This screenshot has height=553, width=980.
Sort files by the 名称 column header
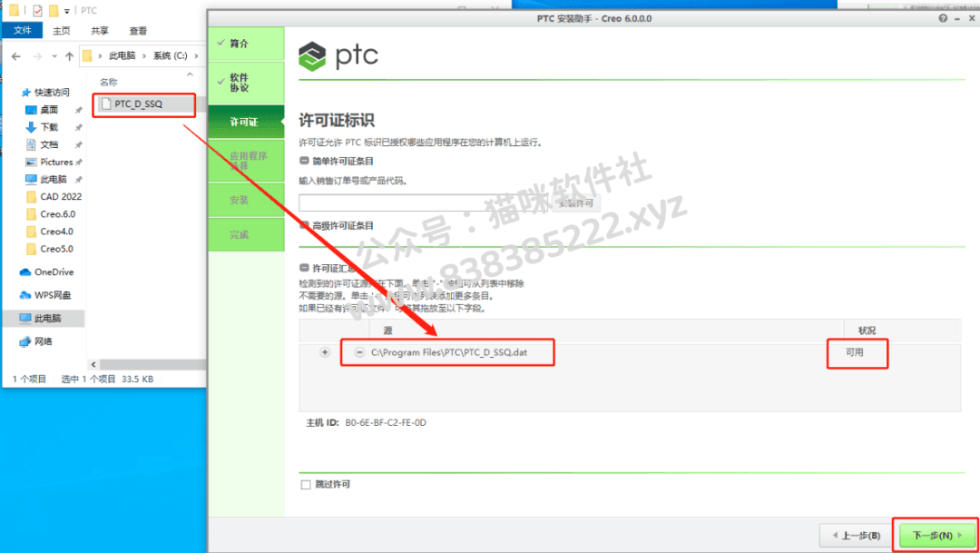coord(109,82)
